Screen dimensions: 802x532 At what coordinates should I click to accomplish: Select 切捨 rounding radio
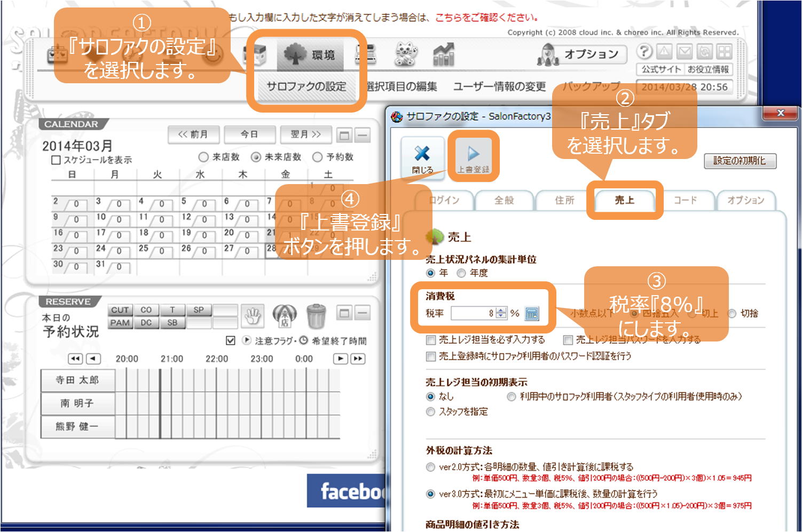732,313
